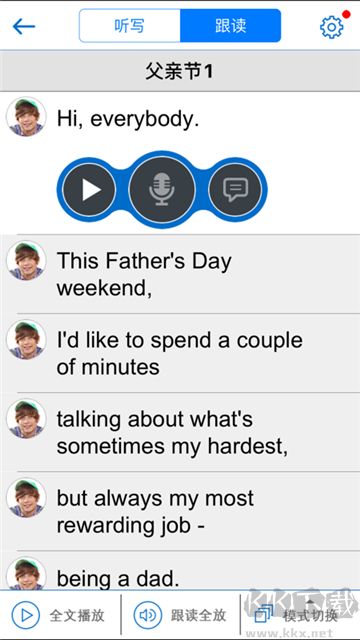360x640 pixels.
Task: Open settings via gear icon
Action: pos(331,27)
